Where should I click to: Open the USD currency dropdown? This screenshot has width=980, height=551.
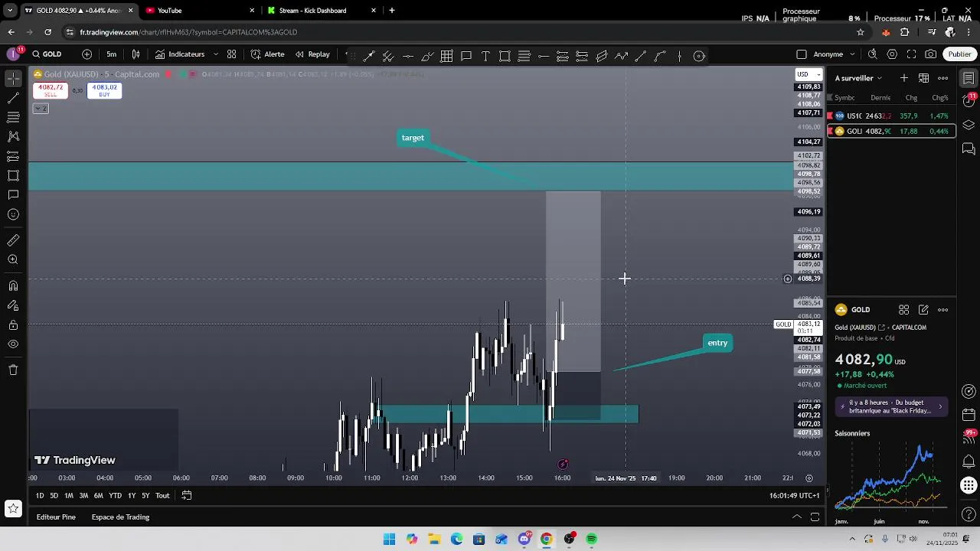pos(808,74)
